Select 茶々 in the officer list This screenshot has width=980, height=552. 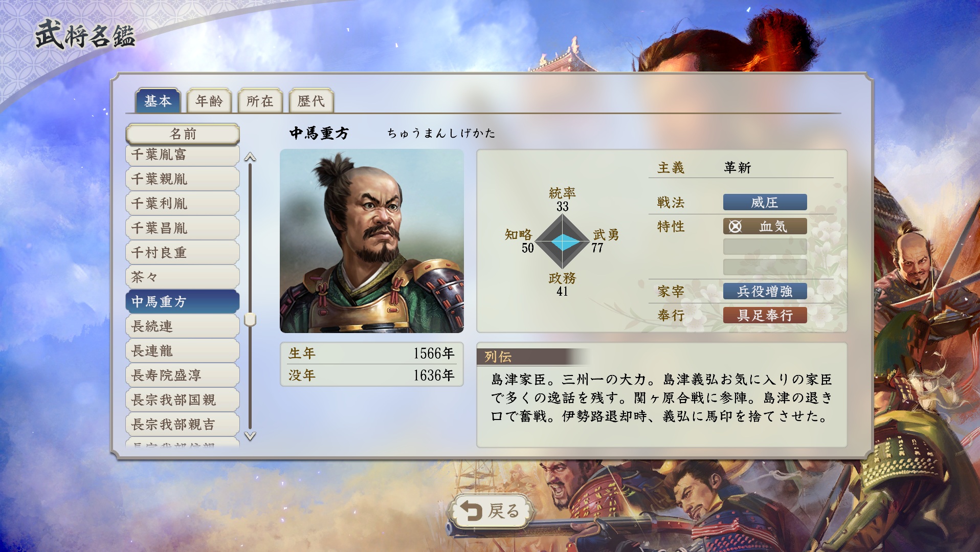click(x=183, y=277)
